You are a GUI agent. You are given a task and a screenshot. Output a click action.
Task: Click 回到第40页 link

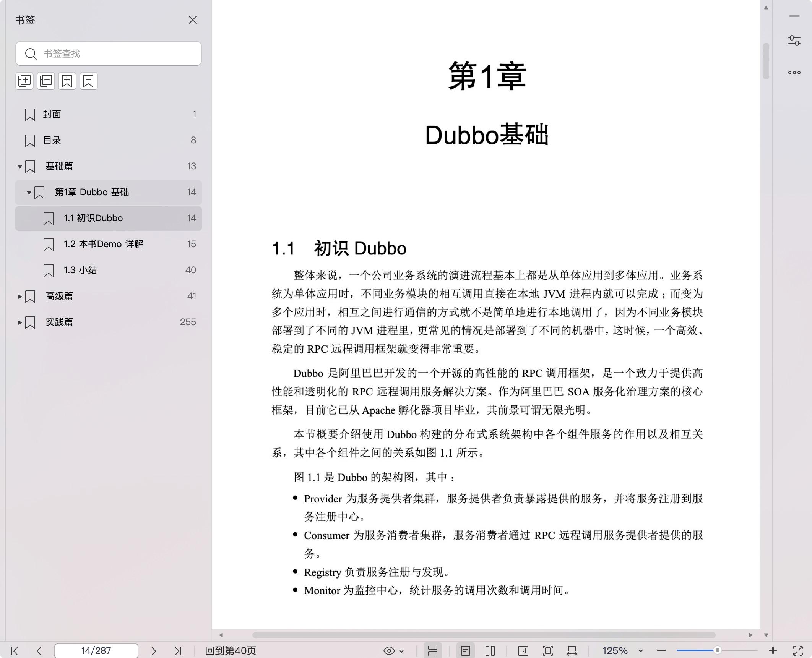[x=231, y=651]
